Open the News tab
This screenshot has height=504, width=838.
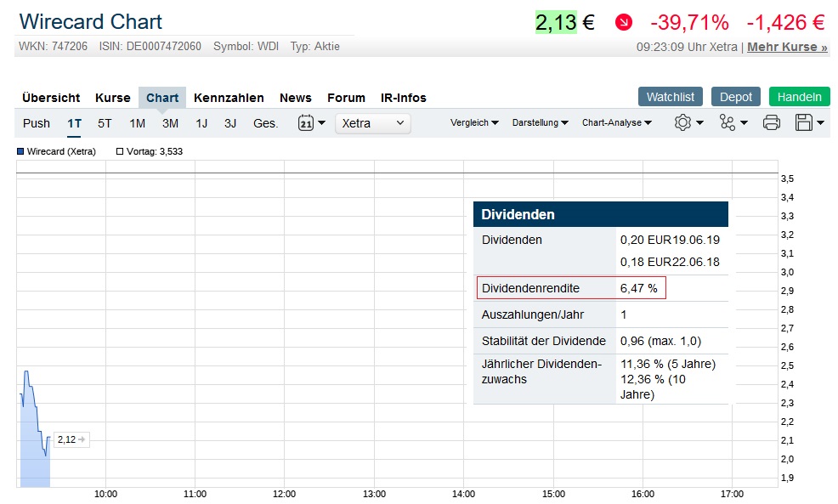tap(296, 98)
